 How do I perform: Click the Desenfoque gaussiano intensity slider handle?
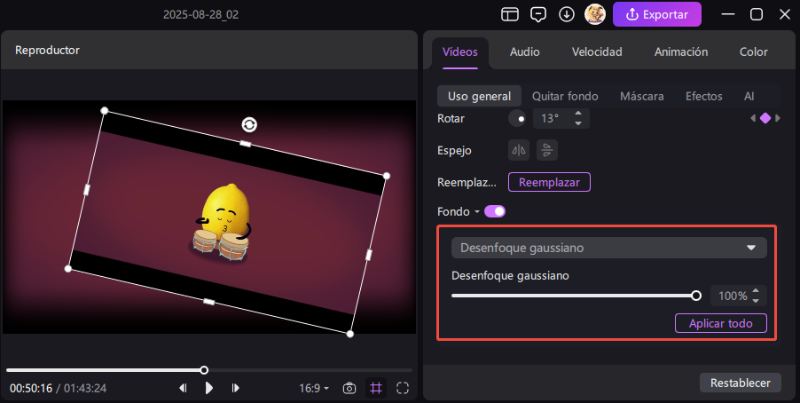(696, 295)
